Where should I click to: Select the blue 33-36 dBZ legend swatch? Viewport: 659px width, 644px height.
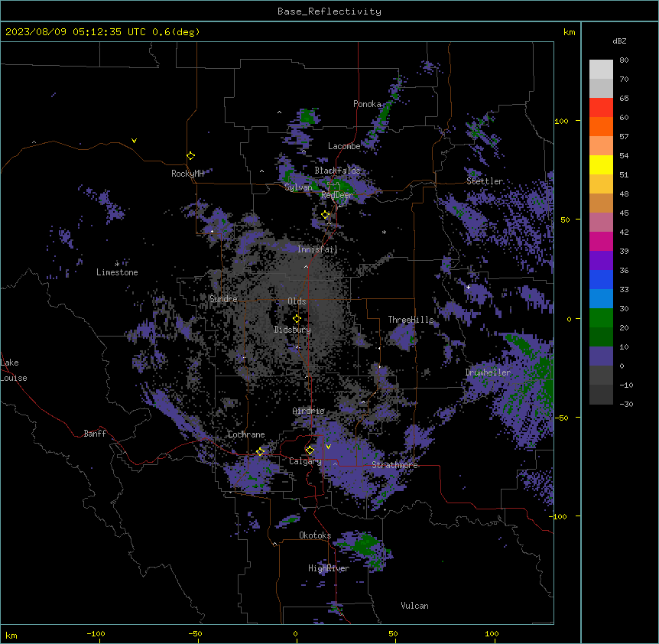[601, 279]
